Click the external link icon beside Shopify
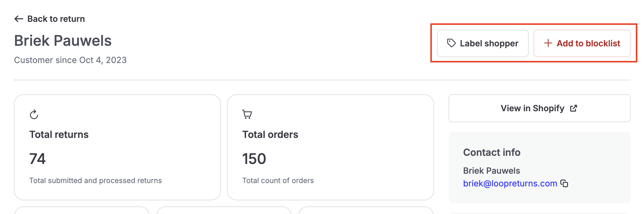 coord(573,108)
